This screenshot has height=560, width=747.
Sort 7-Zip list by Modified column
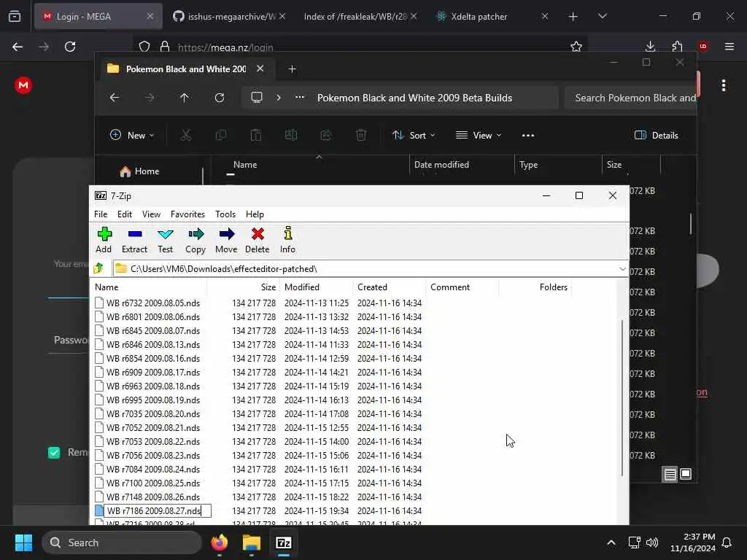click(x=317, y=287)
